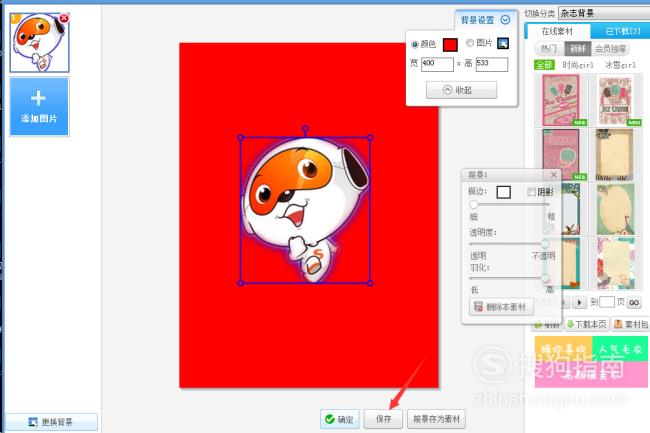Choose the 时尚girl category tag
This screenshot has height=433, width=650.
(578, 65)
